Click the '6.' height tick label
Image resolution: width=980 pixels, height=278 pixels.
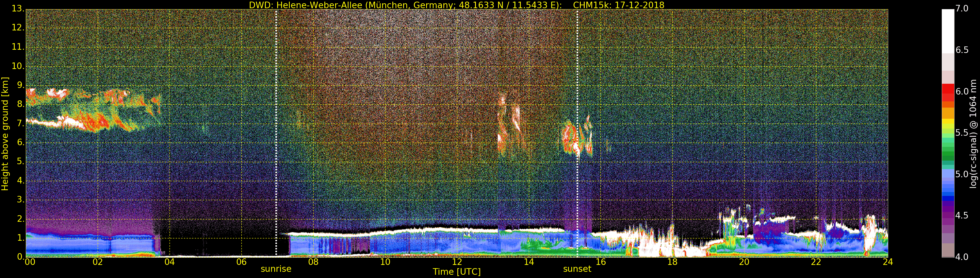(x=21, y=142)
